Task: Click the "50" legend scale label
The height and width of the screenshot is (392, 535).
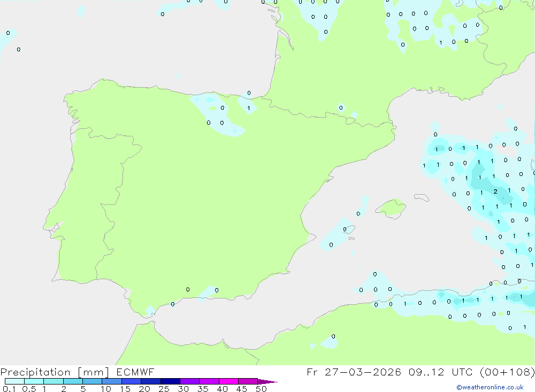Action: 261,389
